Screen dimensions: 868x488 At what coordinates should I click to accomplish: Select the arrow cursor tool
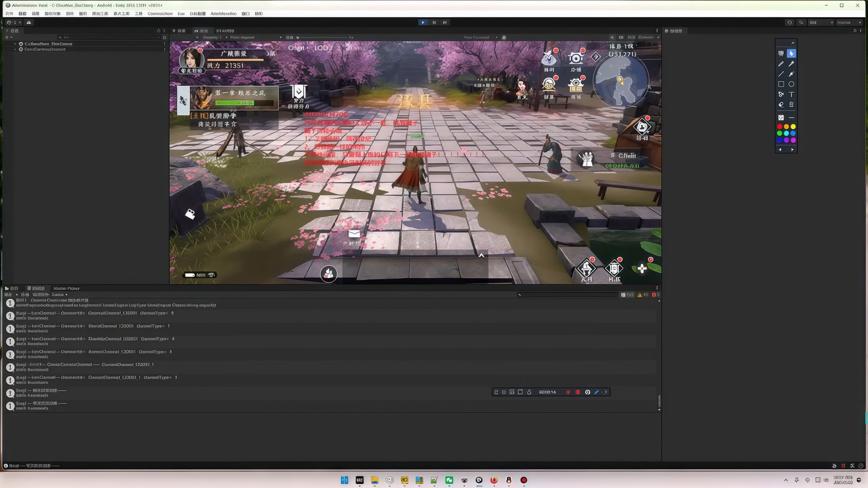(792, 54)
